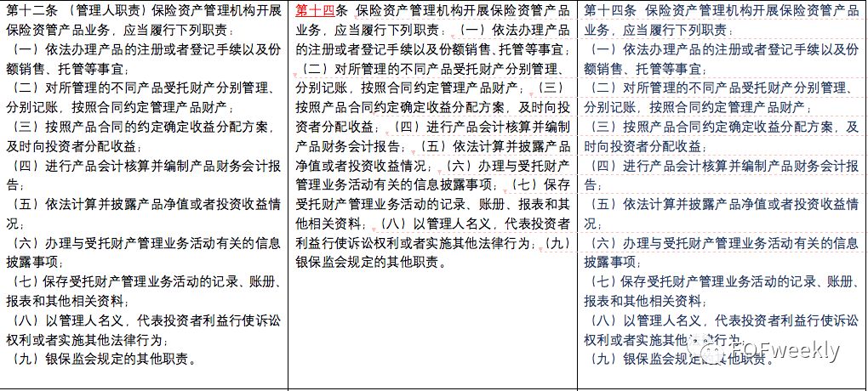Click （八）以管理人名义 line in 第十二条 cell
Screen dimensions: 868x391
tap(145, 320)
